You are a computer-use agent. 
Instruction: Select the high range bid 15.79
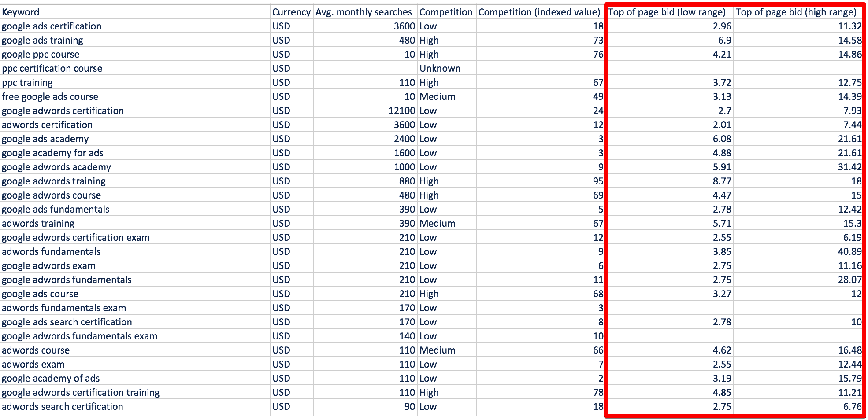click(798, 378)
